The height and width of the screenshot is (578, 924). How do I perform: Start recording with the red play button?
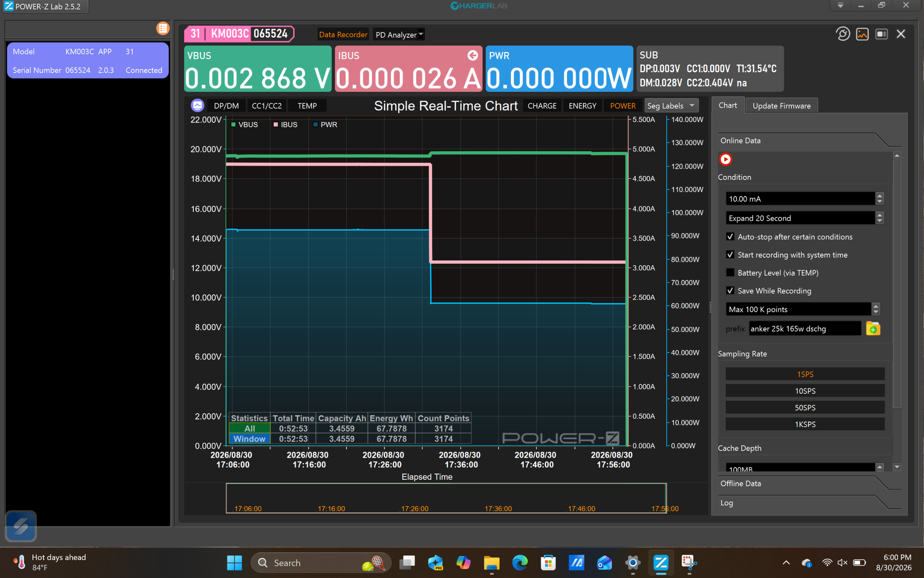coord(725,159)
